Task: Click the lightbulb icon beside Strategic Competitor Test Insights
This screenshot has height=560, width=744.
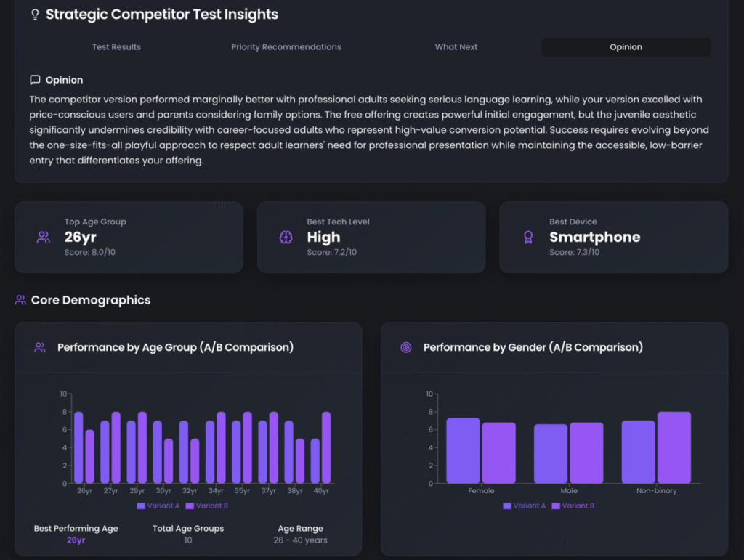Action: [x=35, y=15]
